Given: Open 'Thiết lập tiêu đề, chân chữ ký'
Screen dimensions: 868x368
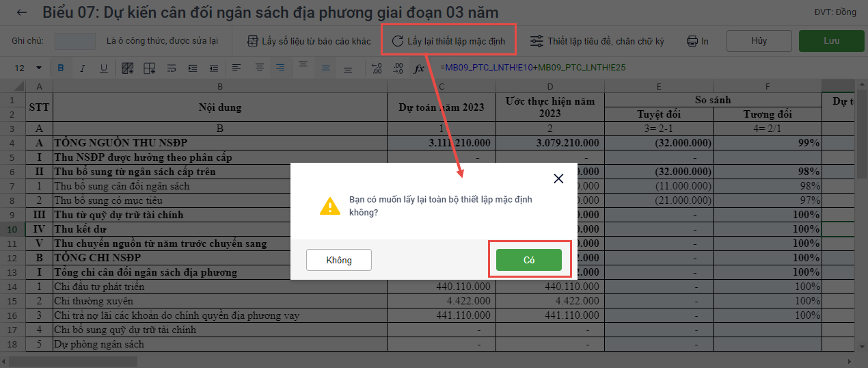Looking at the screenshot, I should (x=597, y=41).
